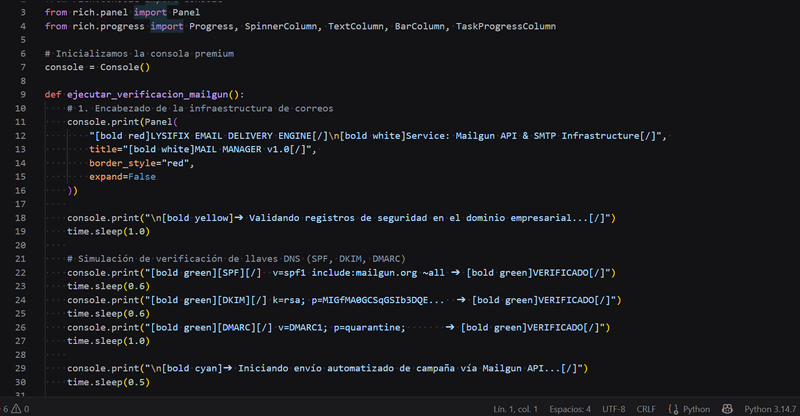This screenshot has height=416, width=800.
Task: Click the border_style="red" argument
Action: [x=141, y=163]
